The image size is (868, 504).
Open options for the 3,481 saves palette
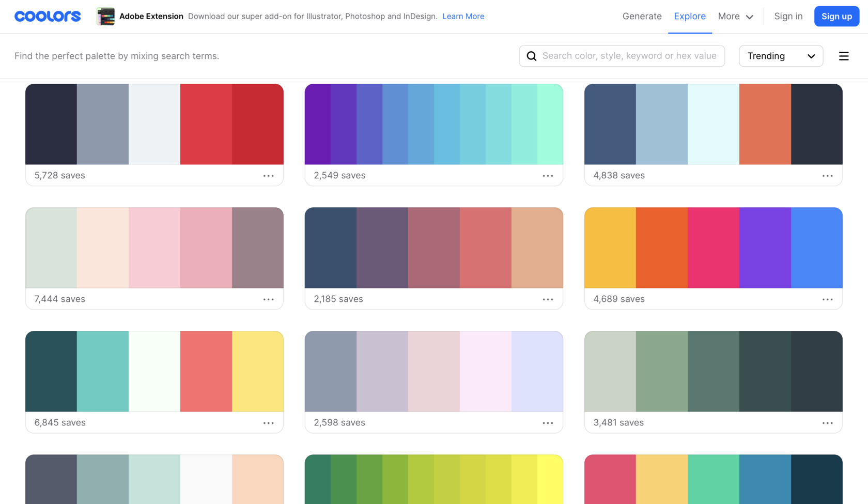click(x=827, y=423)
